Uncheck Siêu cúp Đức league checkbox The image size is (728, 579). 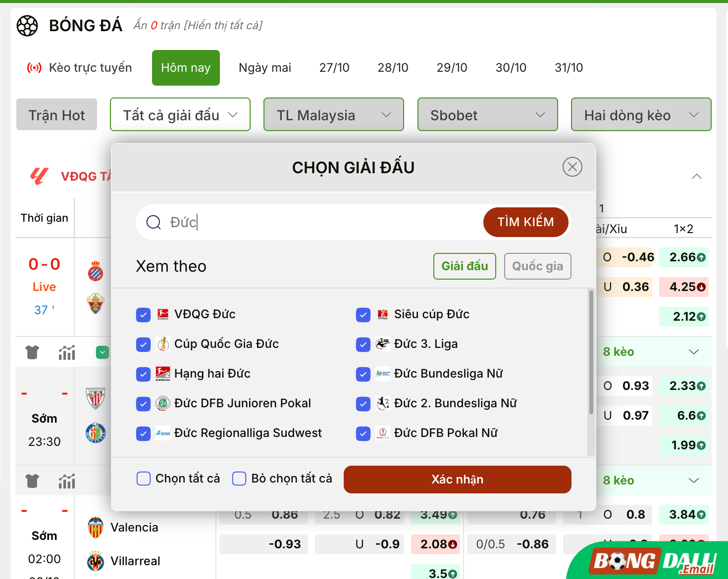[363, 315]
